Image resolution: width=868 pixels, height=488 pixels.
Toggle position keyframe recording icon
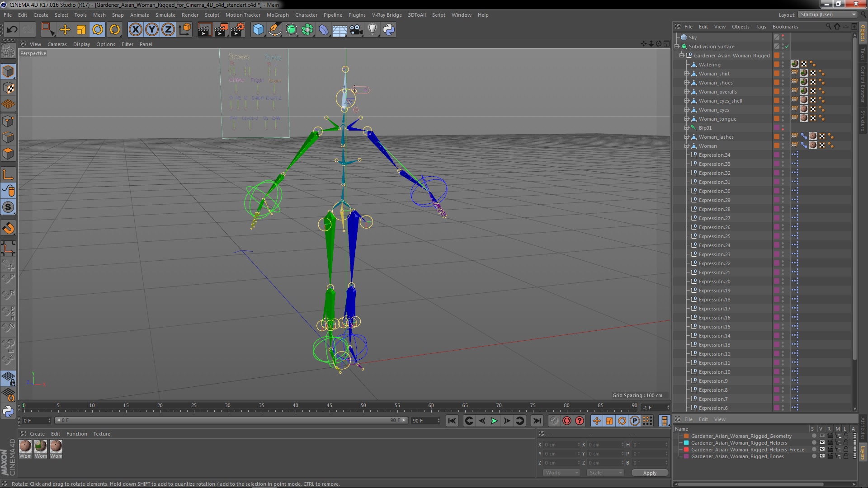tap(597, 421)
